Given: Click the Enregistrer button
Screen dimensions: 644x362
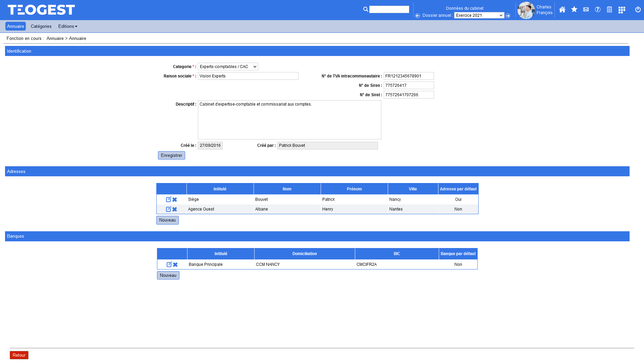Looking at the screenshot, I should click(171, 156).
